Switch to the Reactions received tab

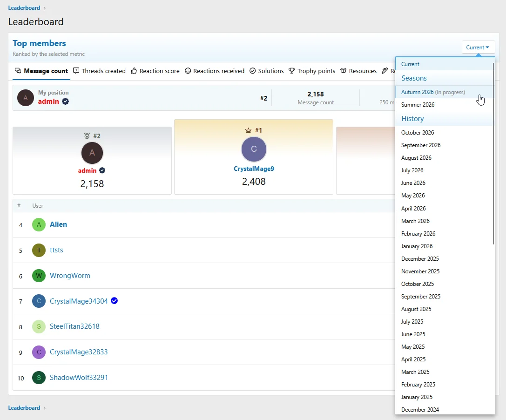(x=214, y=71)
